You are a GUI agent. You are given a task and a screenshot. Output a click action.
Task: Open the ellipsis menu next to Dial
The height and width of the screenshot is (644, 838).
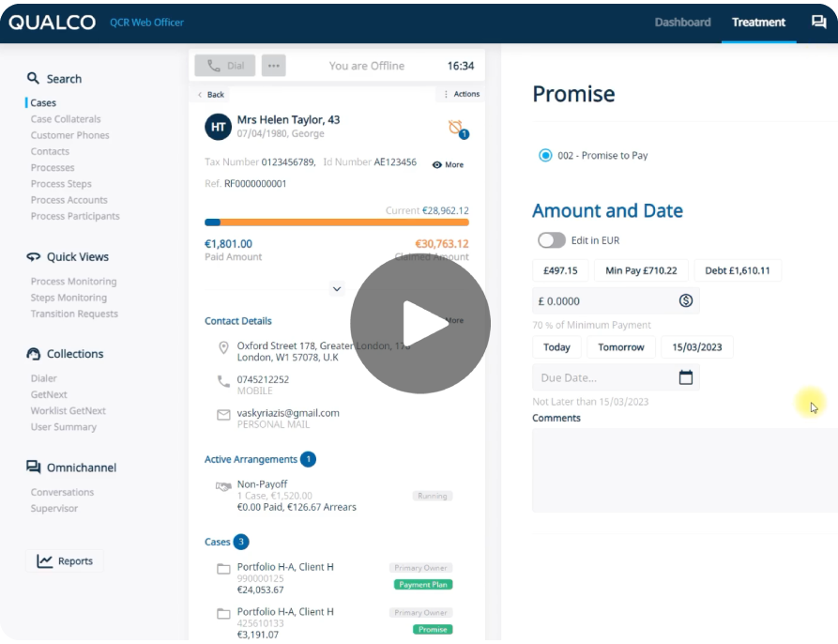(273, 66)
